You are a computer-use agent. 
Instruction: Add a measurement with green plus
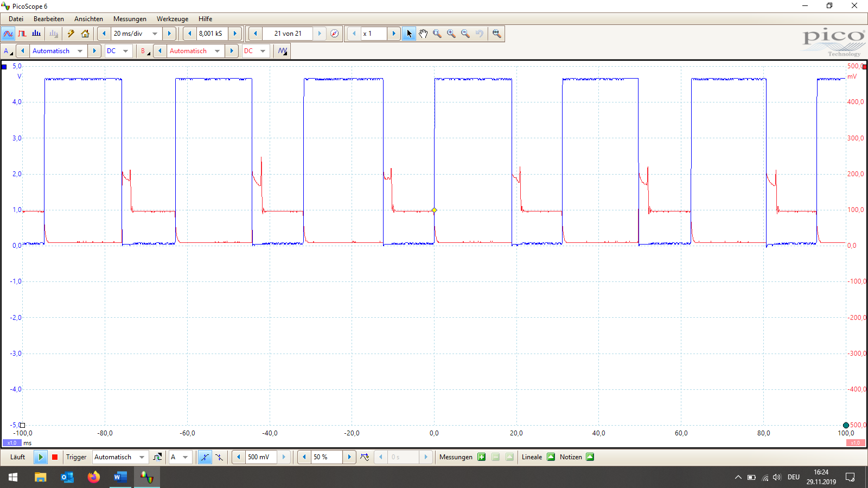481,457
